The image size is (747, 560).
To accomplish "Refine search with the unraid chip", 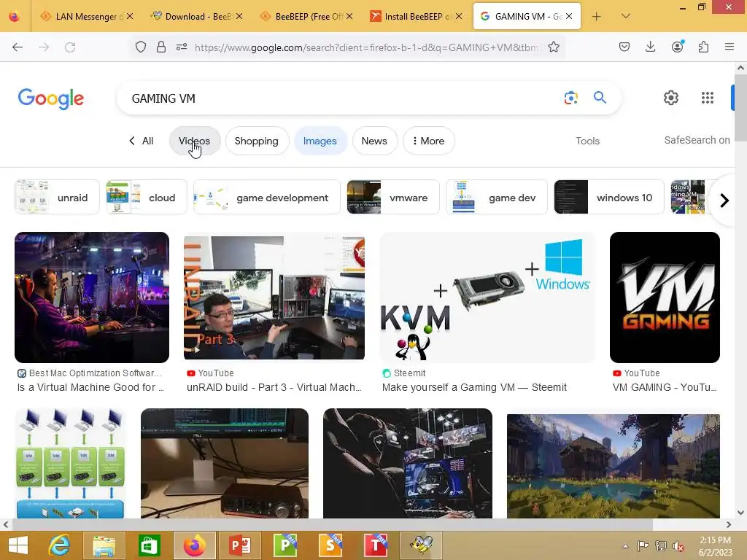I will click(x=57, y=197).
